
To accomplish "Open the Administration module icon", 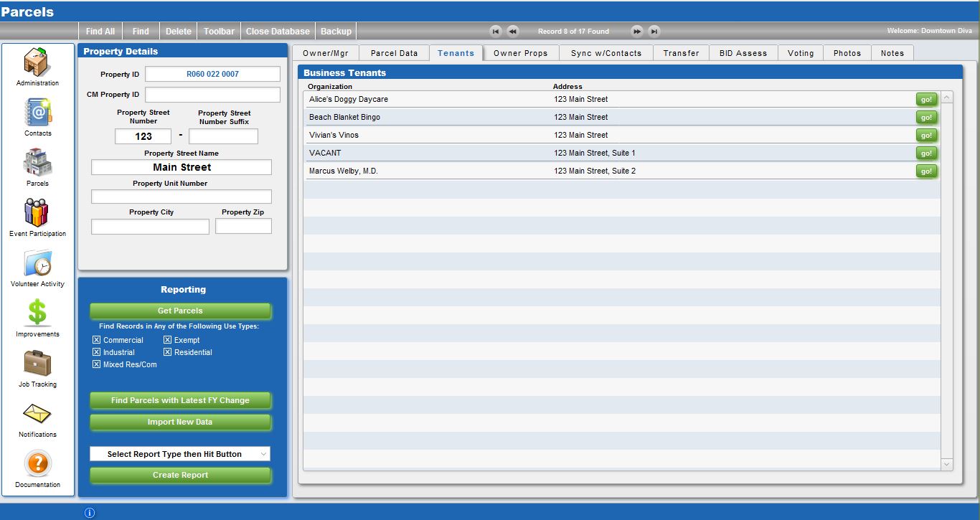I will pyautogui.click(x=37, y=62).
